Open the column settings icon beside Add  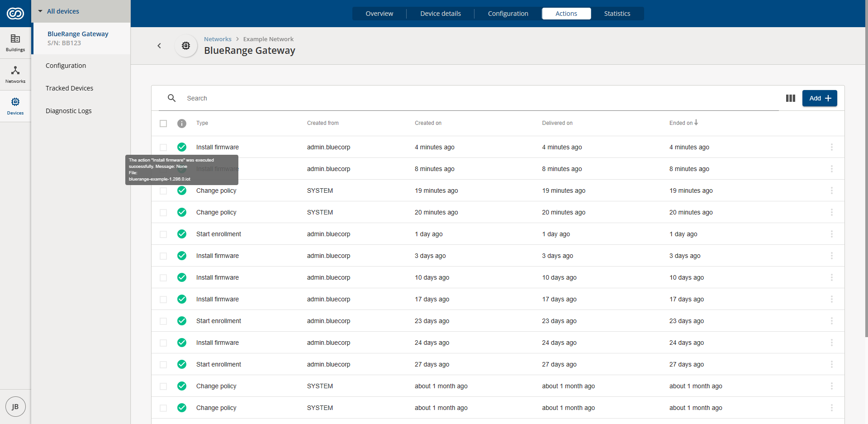click(790, 98)
